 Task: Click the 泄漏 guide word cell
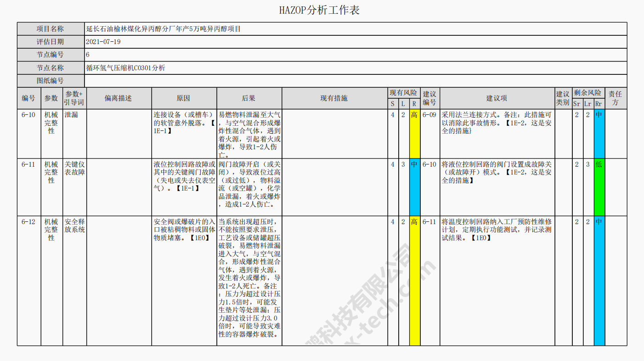coord(74,134)
